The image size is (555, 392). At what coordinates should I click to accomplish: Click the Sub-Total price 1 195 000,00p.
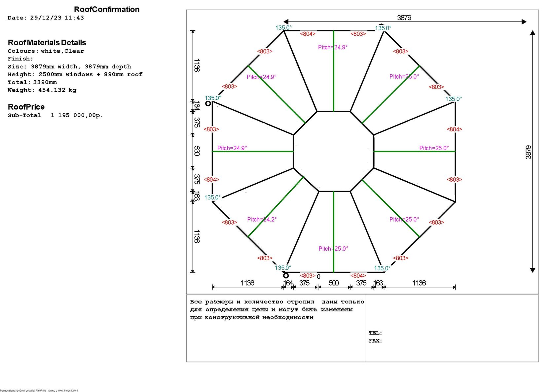[77, 115]
